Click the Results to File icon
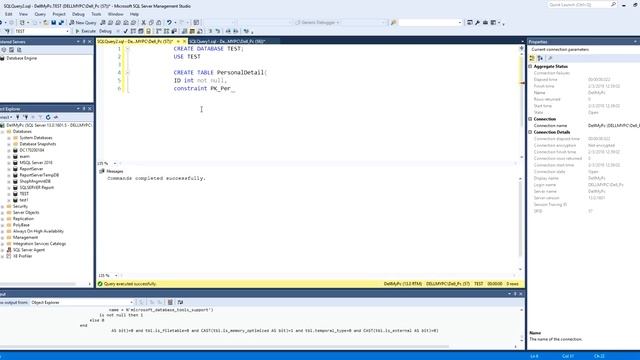This screenshot has width=640, height=360. click(x=200, y=31)
